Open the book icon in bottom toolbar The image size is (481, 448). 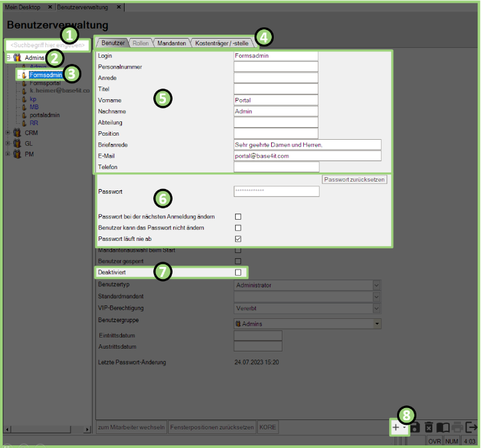pos(442,427)
